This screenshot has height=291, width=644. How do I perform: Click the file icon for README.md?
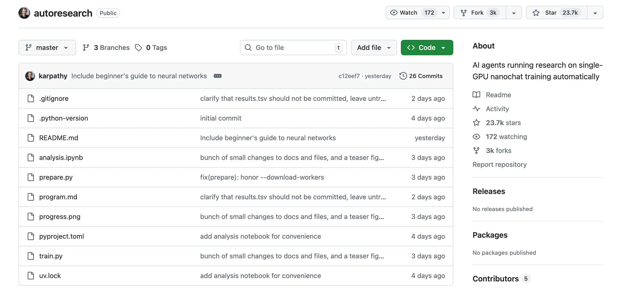point(31,138)
